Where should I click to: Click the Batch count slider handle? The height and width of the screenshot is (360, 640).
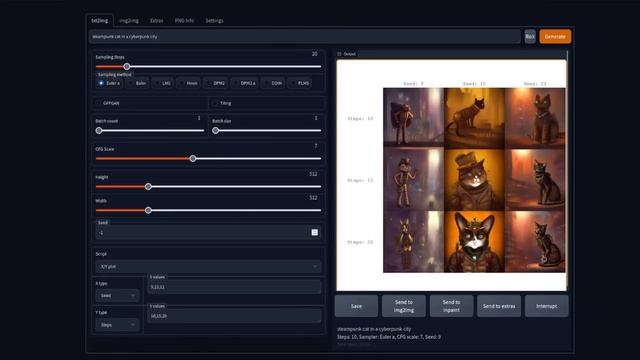[99, 131]
